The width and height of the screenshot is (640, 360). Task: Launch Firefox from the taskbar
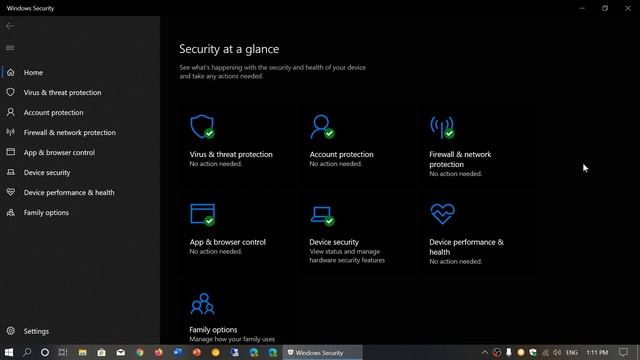[x=158, y=352]
